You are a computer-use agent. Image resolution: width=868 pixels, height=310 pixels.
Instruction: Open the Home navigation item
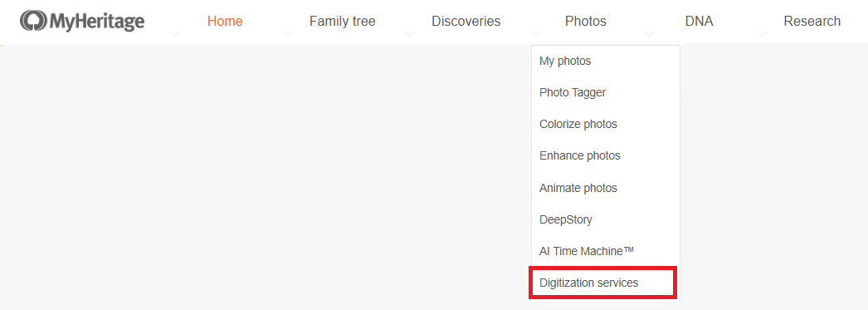click(x=225, y=21)
